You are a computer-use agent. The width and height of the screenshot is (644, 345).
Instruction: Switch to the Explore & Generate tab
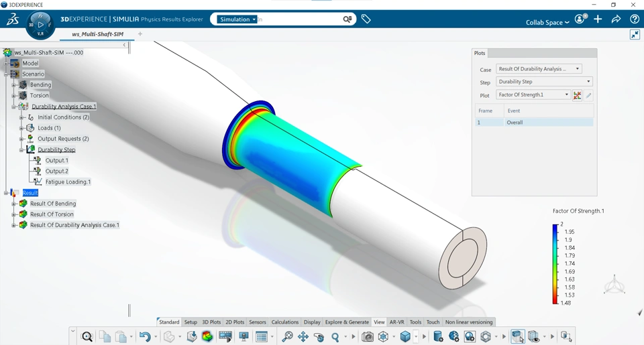pos(347,322)
